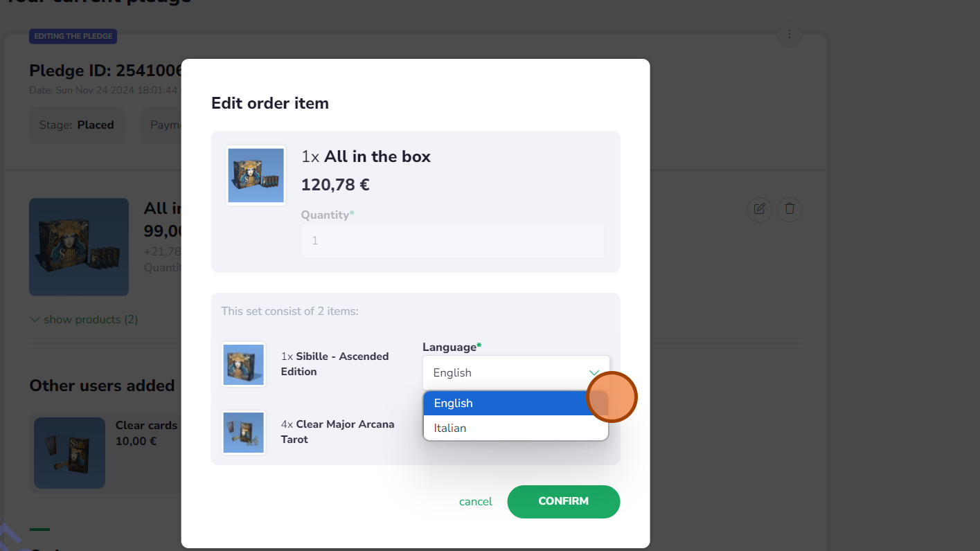Image resolution: width=980 pixels, height=551 pixels.
Task: Click the Sibille - Ascended Edition thumbnail
Action: (x=244, y=364)
